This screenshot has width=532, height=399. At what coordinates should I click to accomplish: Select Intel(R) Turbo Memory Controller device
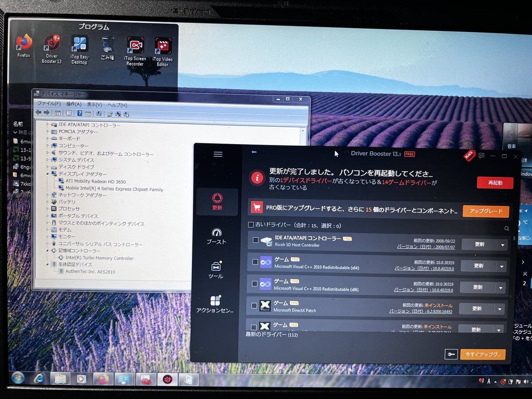tap(96, 258)
